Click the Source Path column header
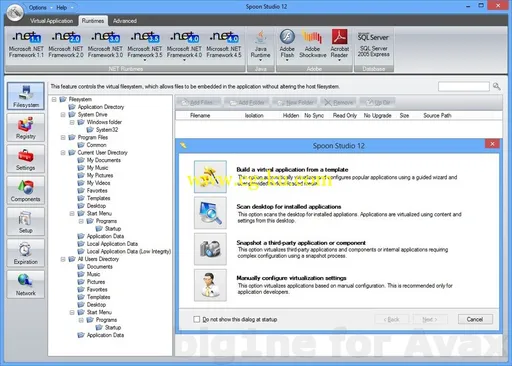512x366 pixels. click(437, 115)
